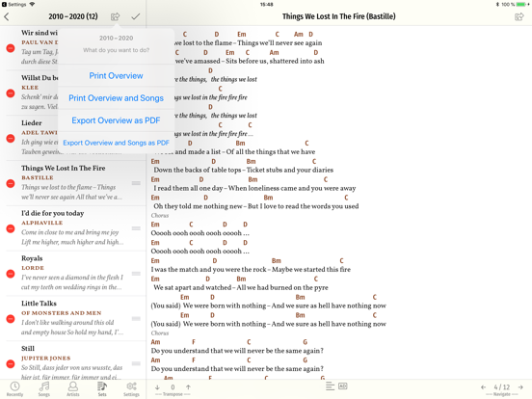Open 'Little Talks' song title
532x399 pixels.
coord(39,304)
